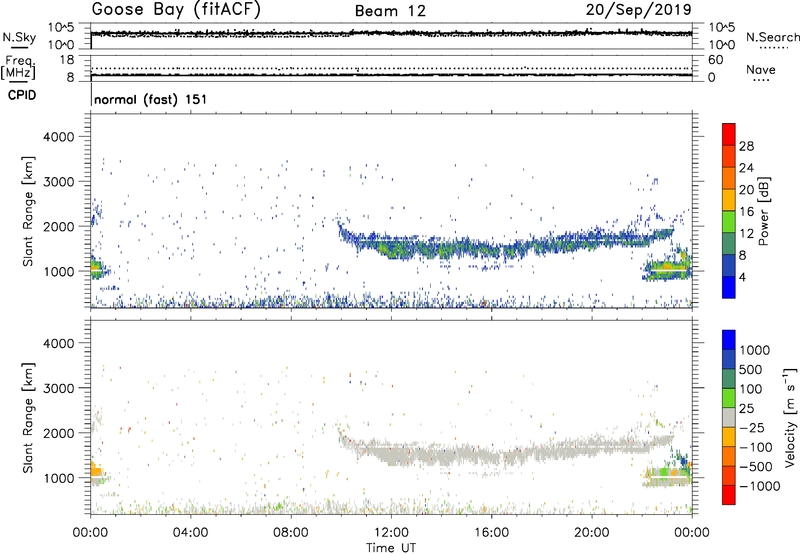
Task: Click the 'Beam 12' label
Action: pyautogui.click(x=390, y=11)
